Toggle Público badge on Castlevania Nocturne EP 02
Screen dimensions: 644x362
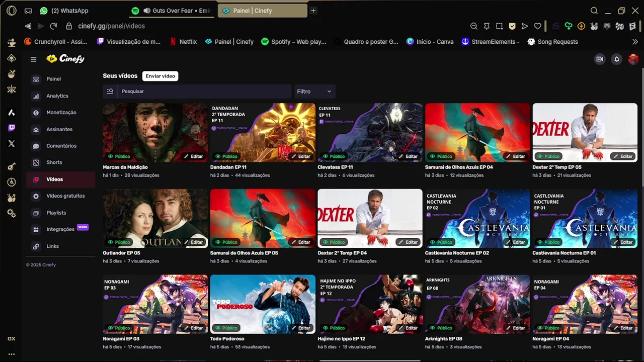(x=441, y=242)
